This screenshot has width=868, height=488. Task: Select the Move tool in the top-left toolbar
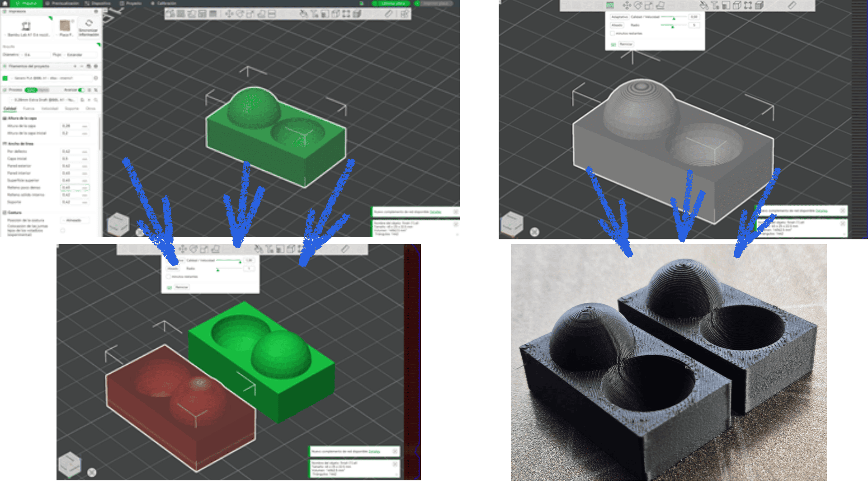(x=229, y=14)
